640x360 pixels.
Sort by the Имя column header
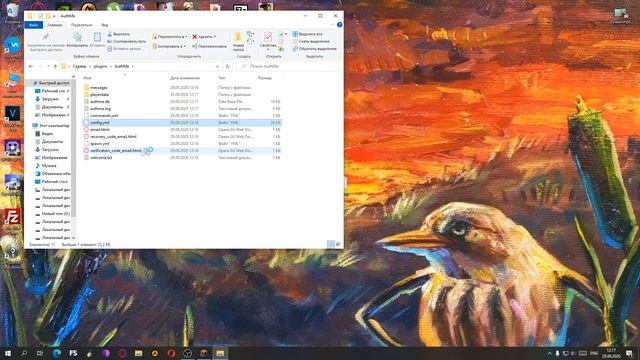pos(87,78)
